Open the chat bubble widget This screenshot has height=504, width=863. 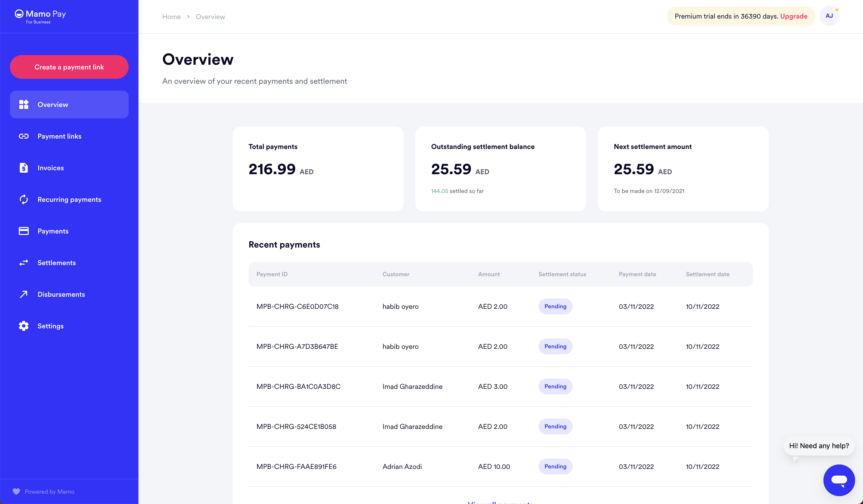(840, 480)
